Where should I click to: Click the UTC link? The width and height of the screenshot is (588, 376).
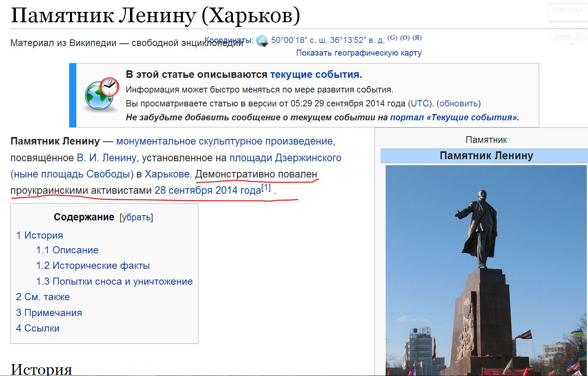point(419,104)
